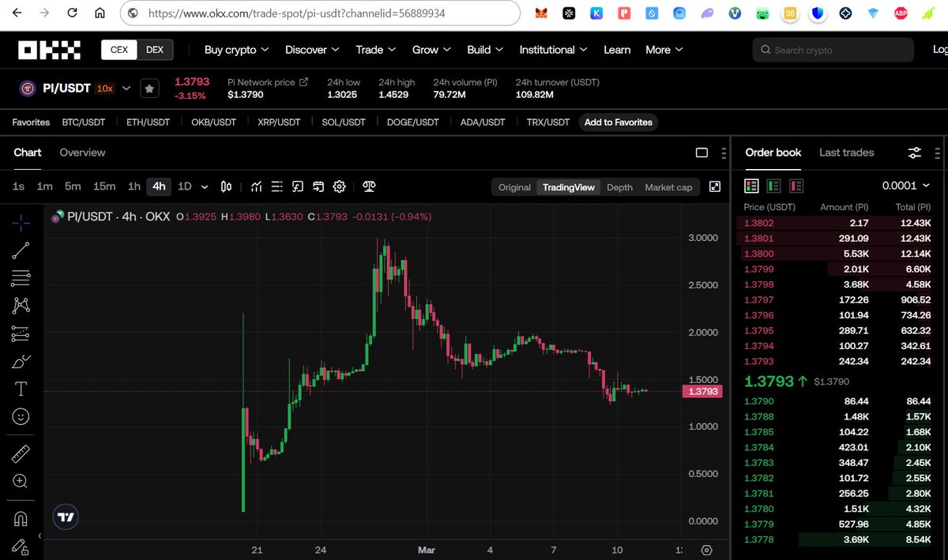Reload the browser page

pyautogui.click(x=72, y=13)
